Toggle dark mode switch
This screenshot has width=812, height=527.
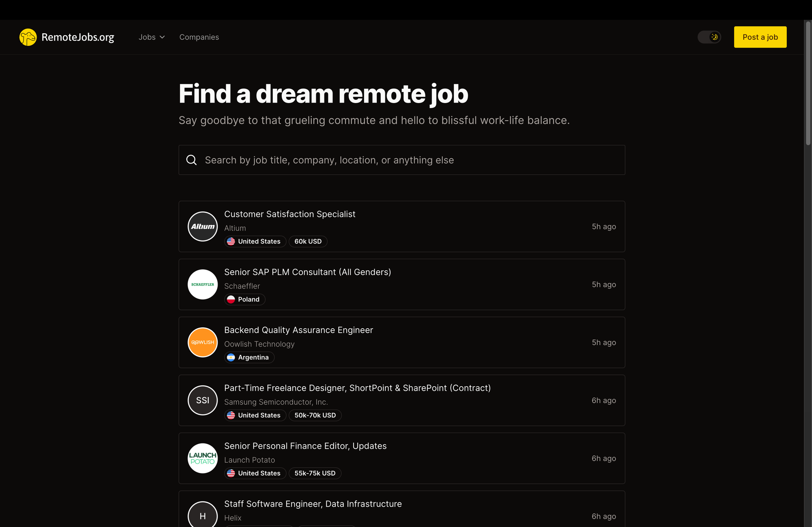[709, 37]
